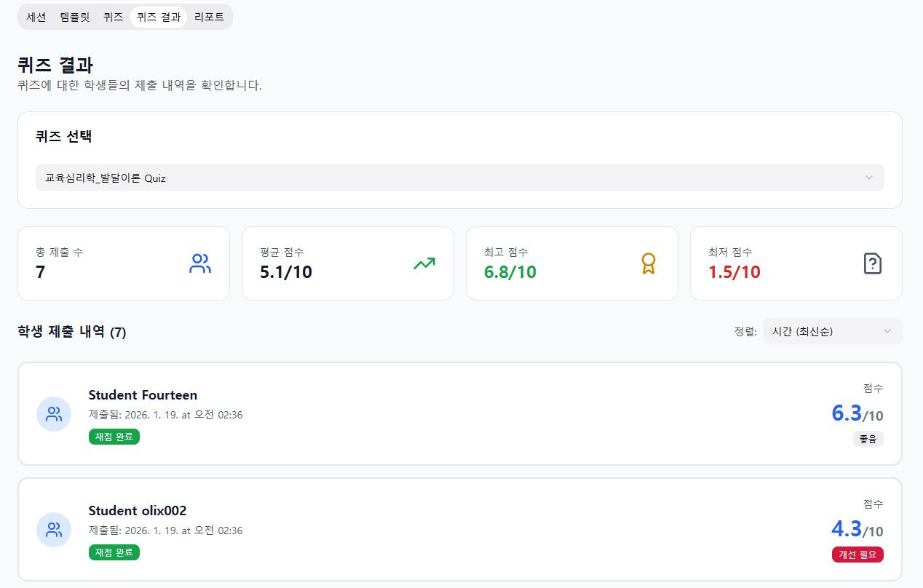The height and width of the screenshot is (588, 923).
Task: Click Student Fourteen's 채점 완료 badge
Action: pos(114,437)
